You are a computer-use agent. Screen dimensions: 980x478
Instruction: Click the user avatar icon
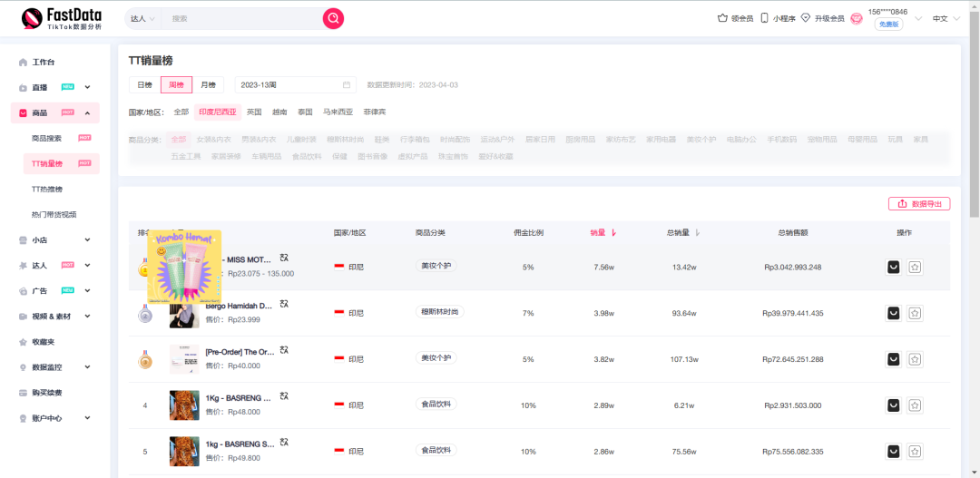tap(856, 18)
